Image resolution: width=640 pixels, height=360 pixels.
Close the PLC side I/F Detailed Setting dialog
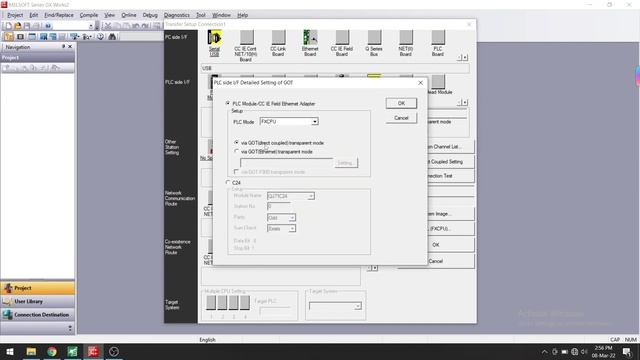[420, 82]
